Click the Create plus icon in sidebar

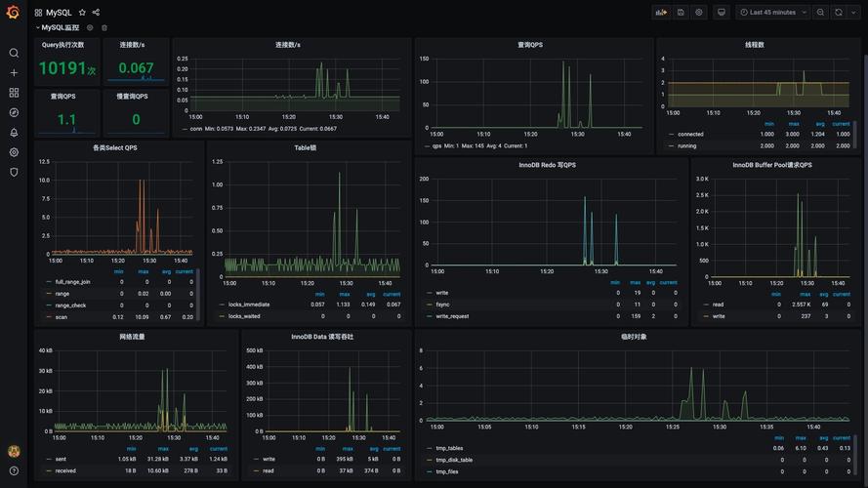[x=14, y=72]
